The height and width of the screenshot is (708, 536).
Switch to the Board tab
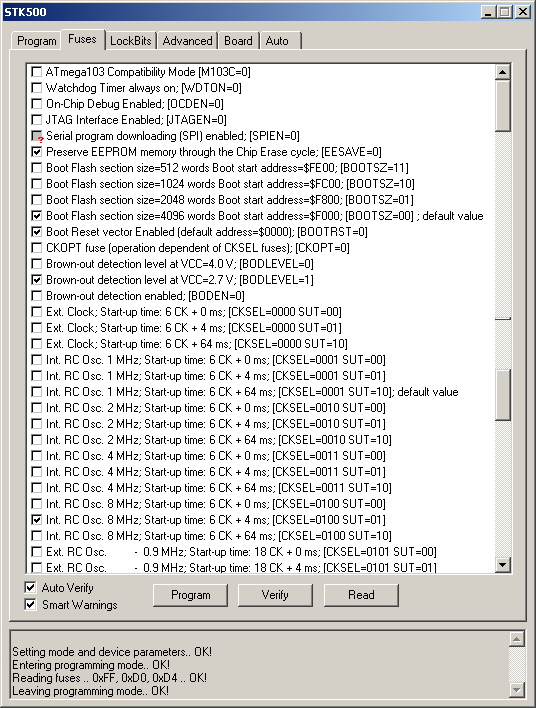238,41
